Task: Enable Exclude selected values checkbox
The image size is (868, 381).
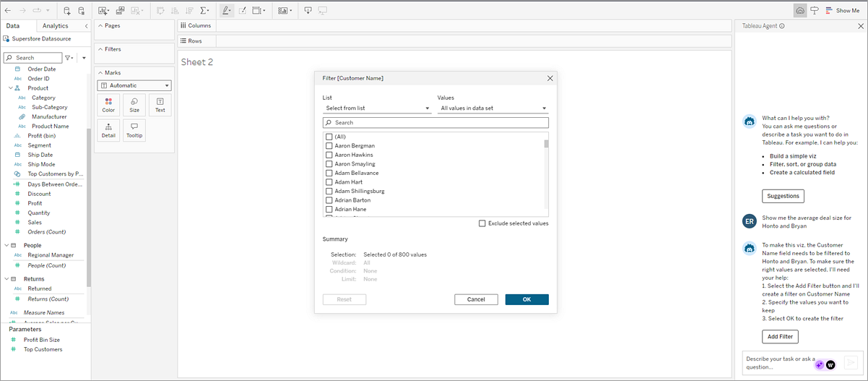Action: pyautogui.click(x=482, y=223)
